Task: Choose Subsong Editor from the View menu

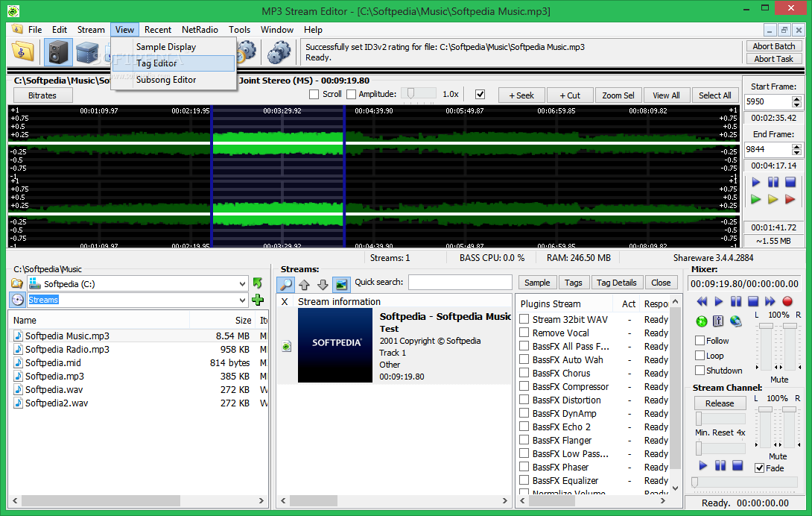Action: (174, 80)
